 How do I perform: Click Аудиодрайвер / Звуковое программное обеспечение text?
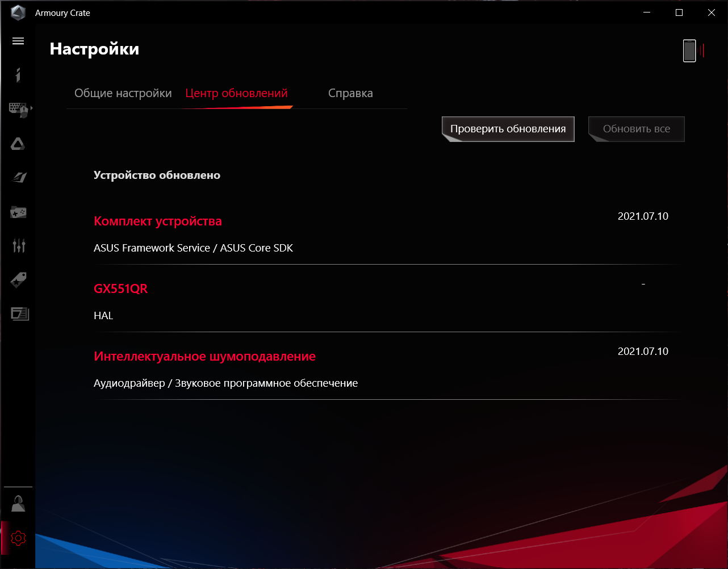coord(225,383)
